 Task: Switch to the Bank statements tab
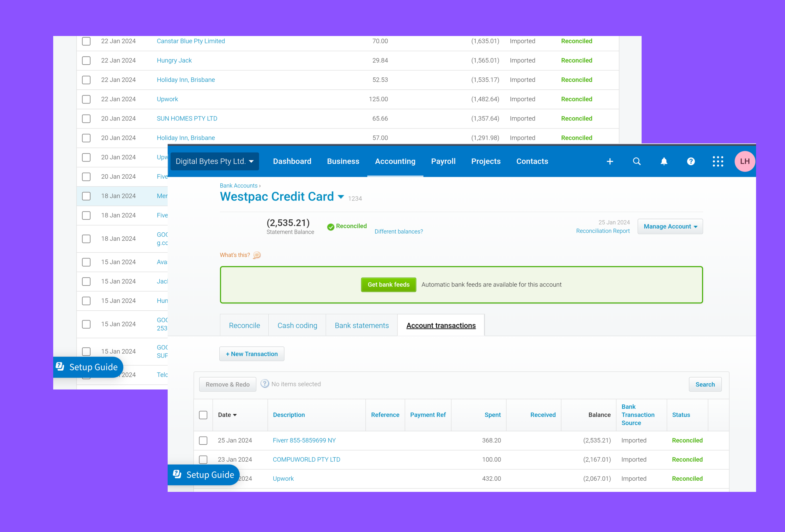361,325
